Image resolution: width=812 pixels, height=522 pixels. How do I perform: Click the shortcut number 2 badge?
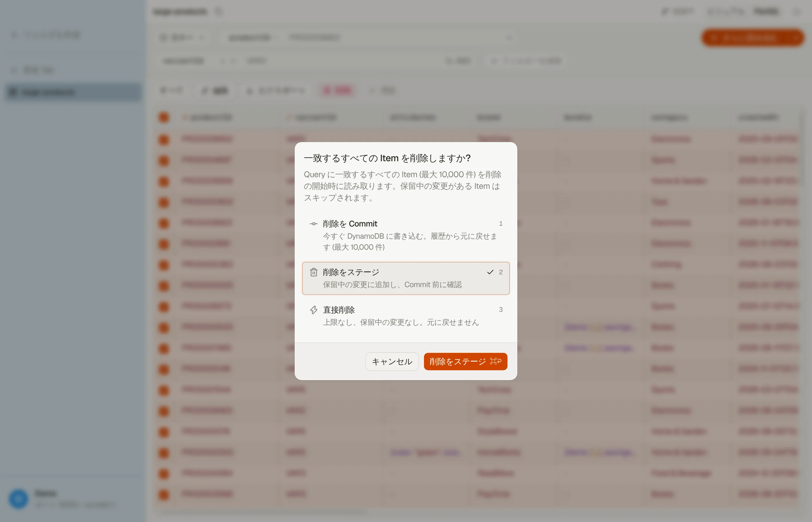[501, 272]
